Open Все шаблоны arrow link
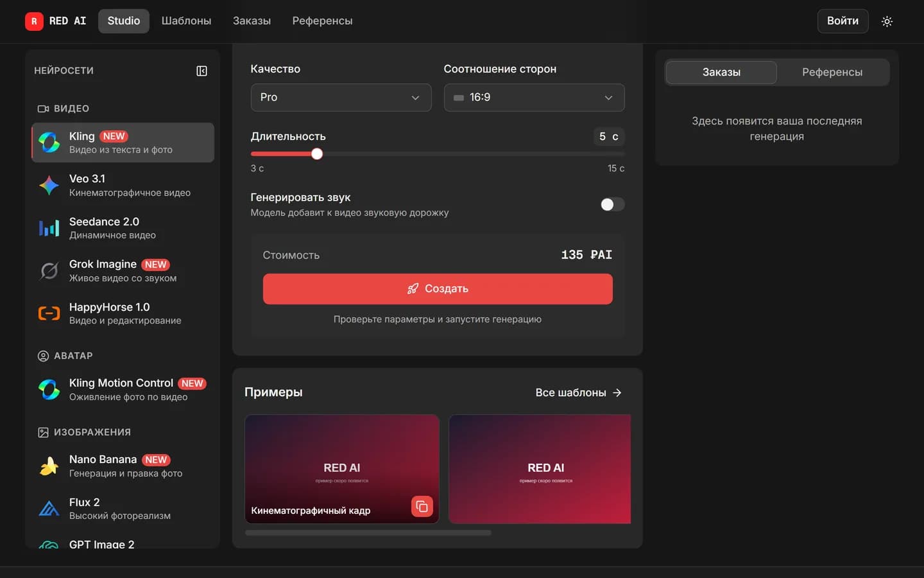 [x=579, y=392]
